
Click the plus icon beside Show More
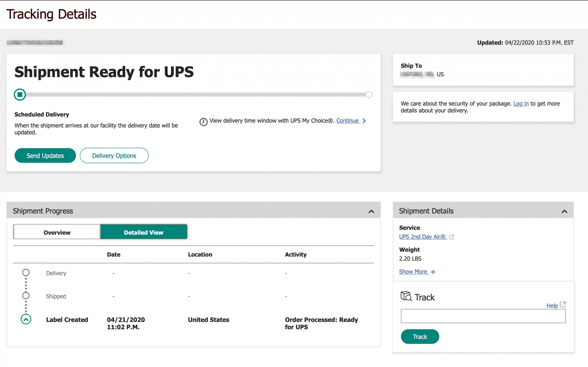point(433,272)
